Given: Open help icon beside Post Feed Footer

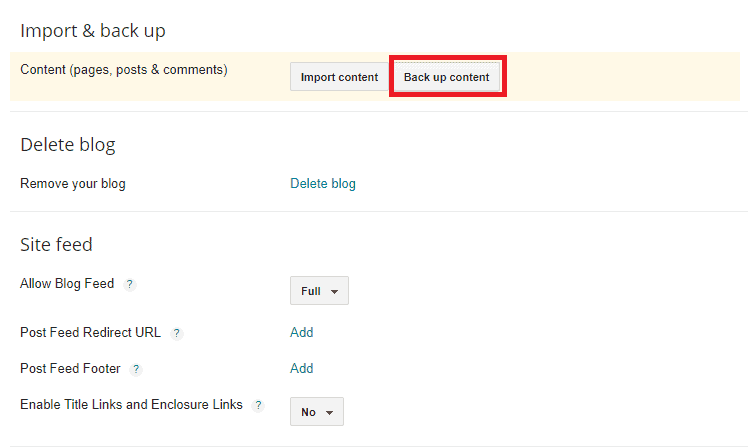Looking at the screenshot, I should click(x=136, y=369).
